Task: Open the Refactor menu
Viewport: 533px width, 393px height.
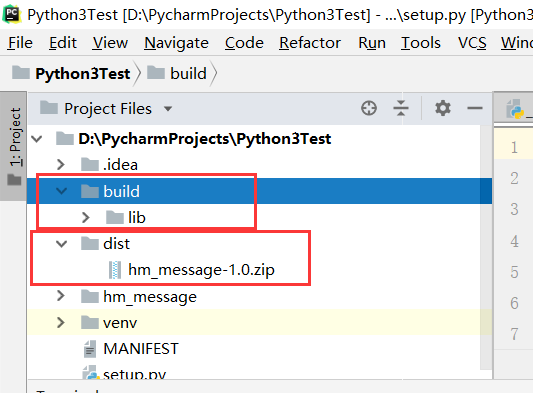Action: point(310,43)
